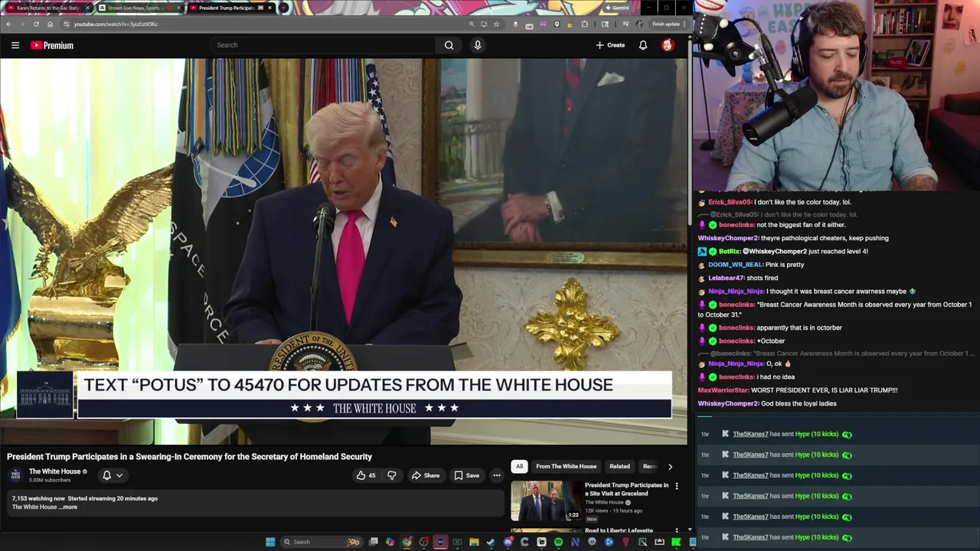980x551 pixels.
Task: Click the Road to Liberty: Lafayette title
Action: pos(619,530)
